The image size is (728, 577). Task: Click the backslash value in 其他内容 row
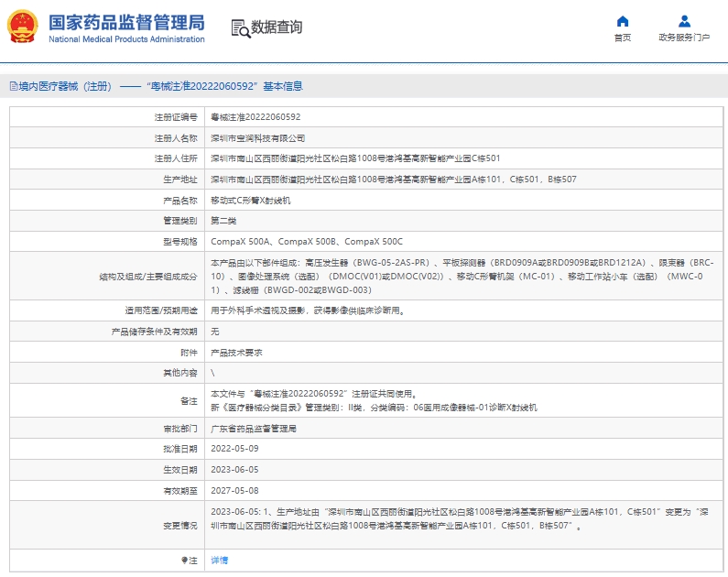(212, 373)
